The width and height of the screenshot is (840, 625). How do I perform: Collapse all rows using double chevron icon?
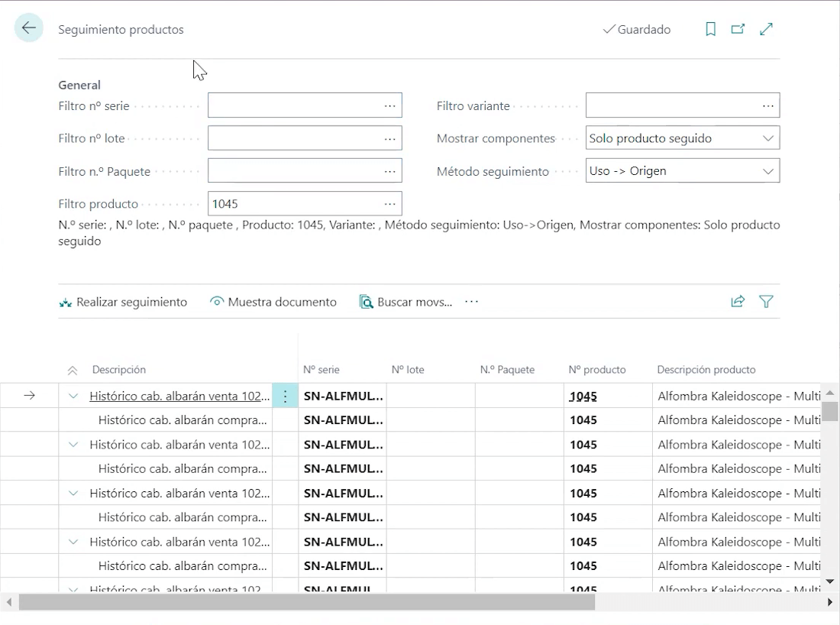point(73,371)
